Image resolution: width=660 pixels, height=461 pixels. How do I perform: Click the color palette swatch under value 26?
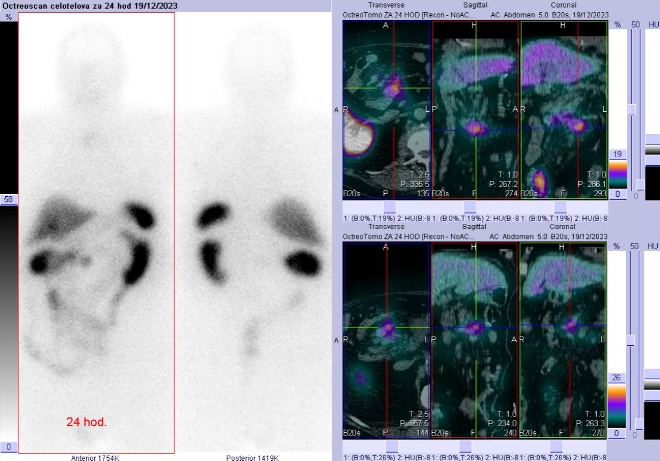pos(617,405)
